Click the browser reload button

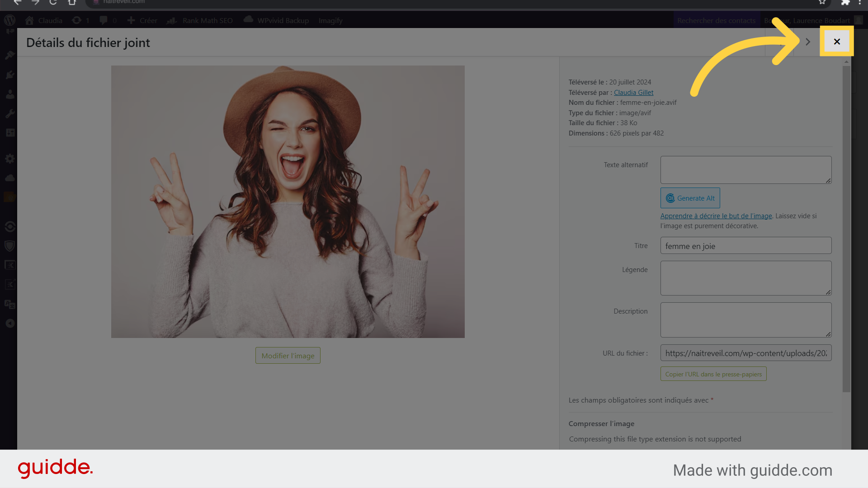[53, 2]
